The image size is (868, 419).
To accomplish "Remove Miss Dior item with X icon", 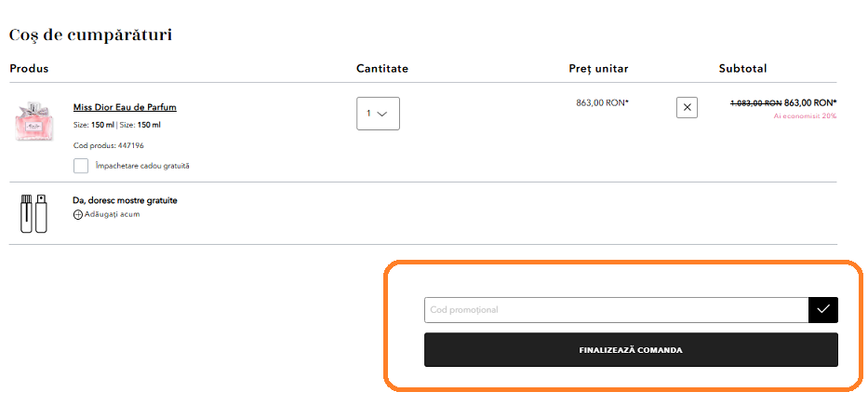I will click(x=687, y=107).
